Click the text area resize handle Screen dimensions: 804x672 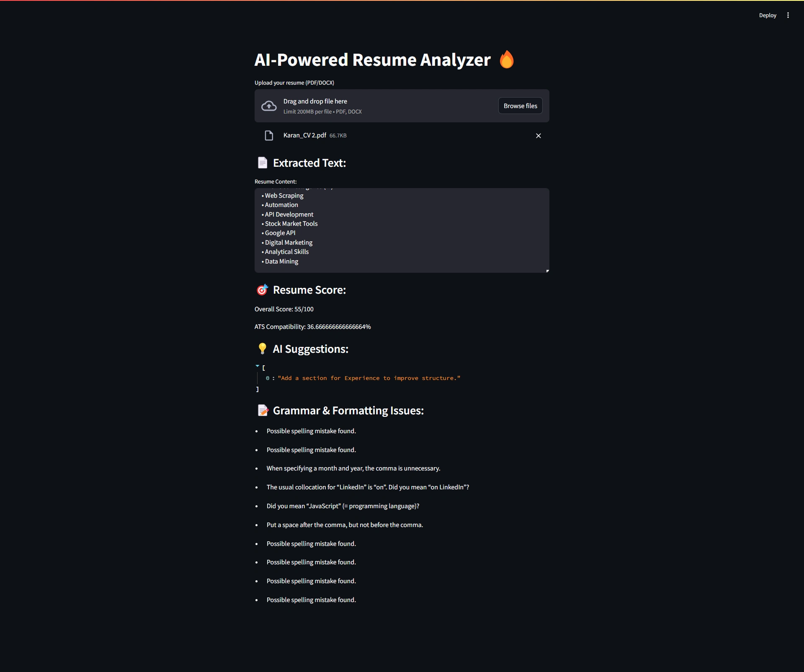[x=547, y=271]
